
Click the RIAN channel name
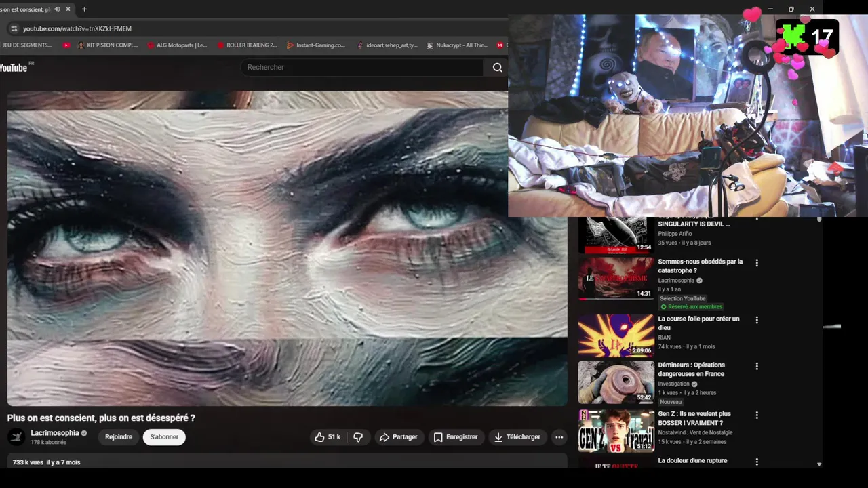click(x=664, y=338)
